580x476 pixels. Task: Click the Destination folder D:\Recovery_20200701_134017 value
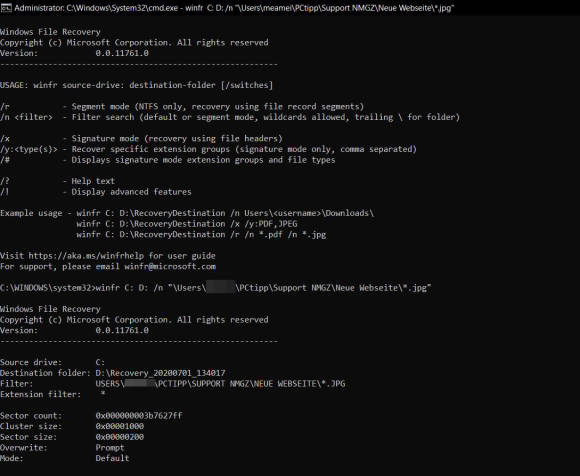[x=160, y=373]
